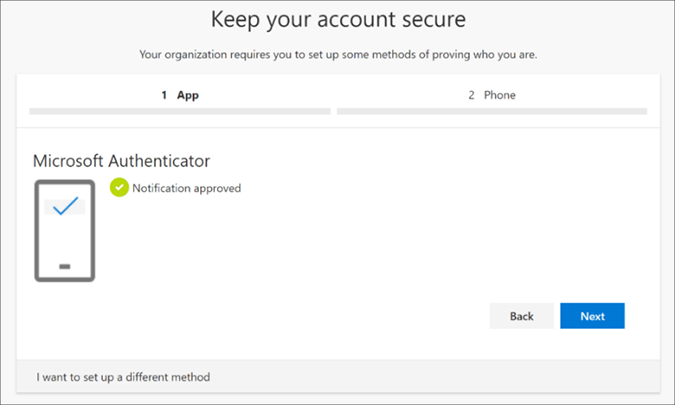Click the phone illustration icon
This screenshot has height=405, width=675.
tap(65, 231)
